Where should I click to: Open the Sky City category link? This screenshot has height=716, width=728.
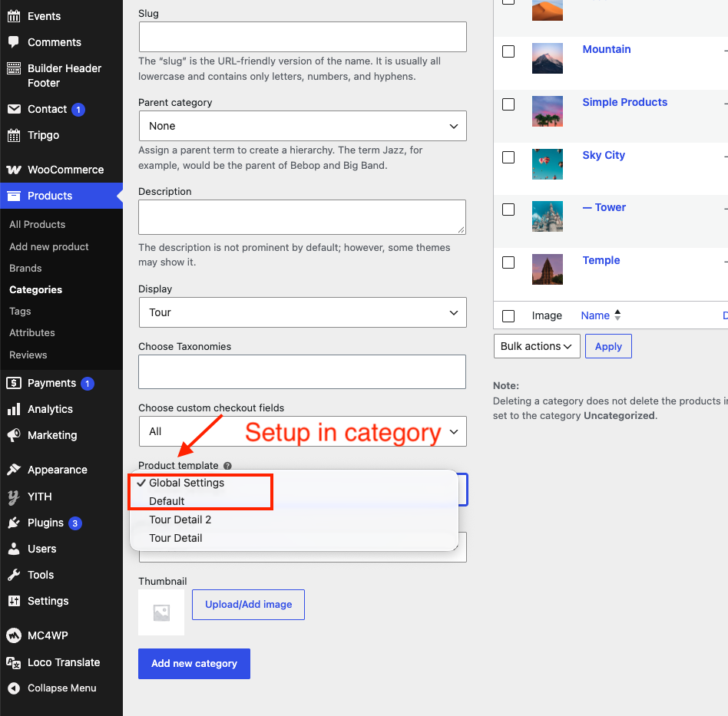604,155
